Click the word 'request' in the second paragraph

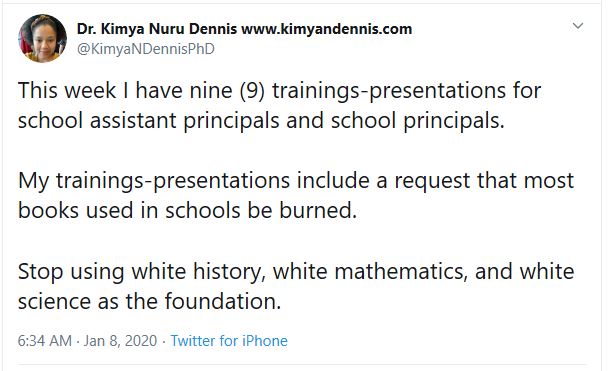click(432, 181)
